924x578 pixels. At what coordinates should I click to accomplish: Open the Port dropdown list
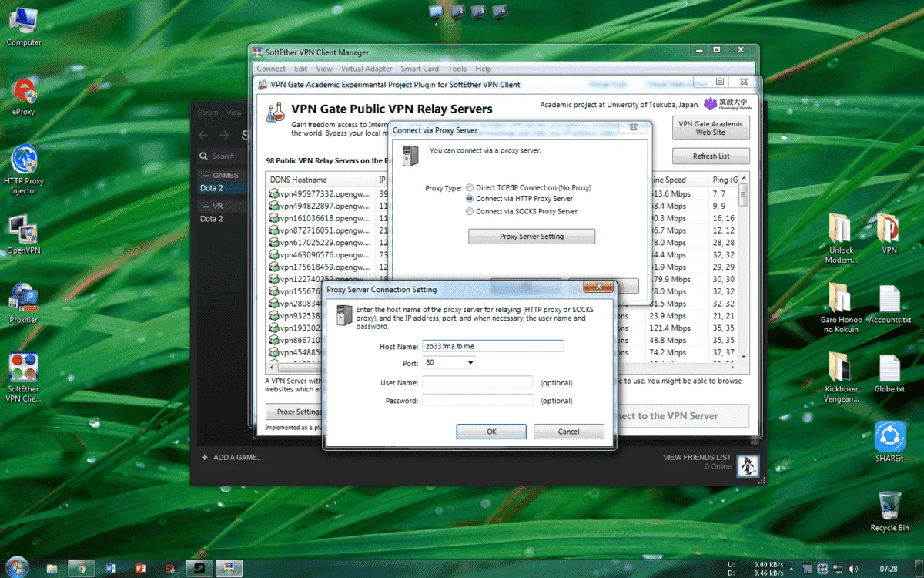[x=469, y=362]
